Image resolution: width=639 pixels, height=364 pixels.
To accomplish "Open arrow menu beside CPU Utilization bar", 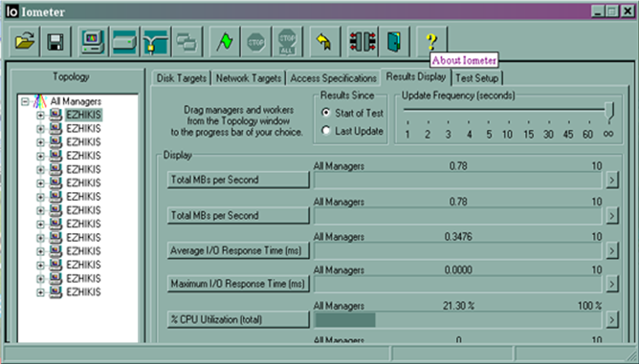I will click(x=611, y=320).
